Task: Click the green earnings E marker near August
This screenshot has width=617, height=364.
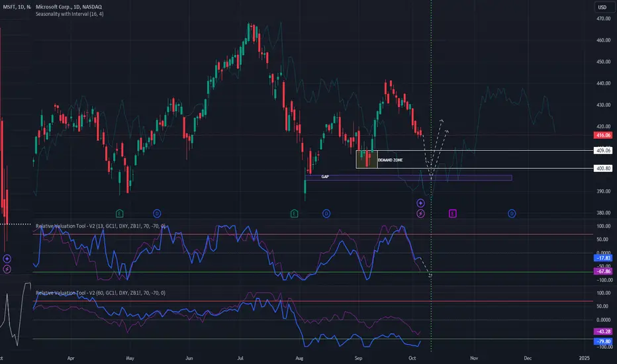Action: [x=294, y=214]
